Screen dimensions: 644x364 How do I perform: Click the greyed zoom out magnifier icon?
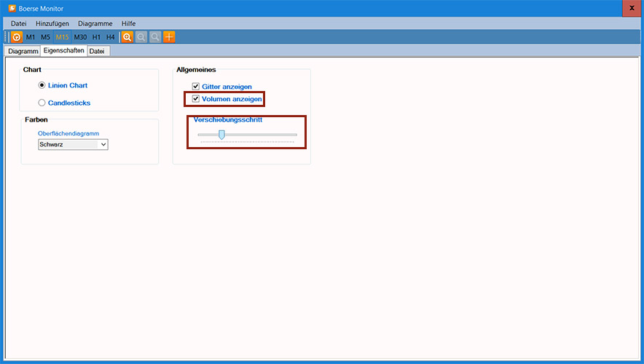[141, 37]
